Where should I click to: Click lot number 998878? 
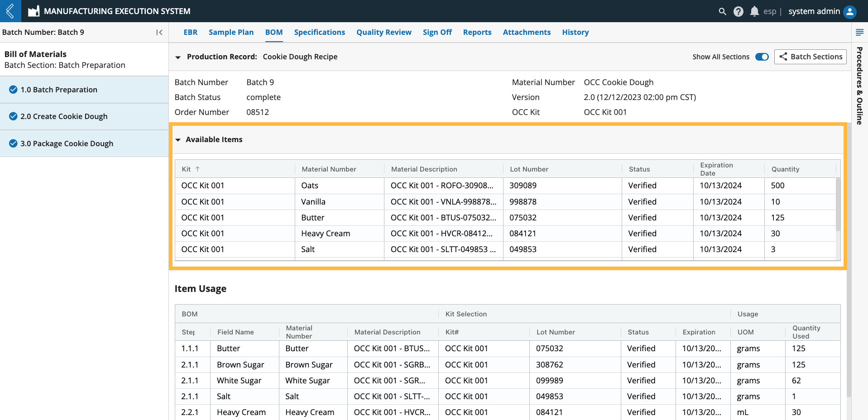click(523, 202)
